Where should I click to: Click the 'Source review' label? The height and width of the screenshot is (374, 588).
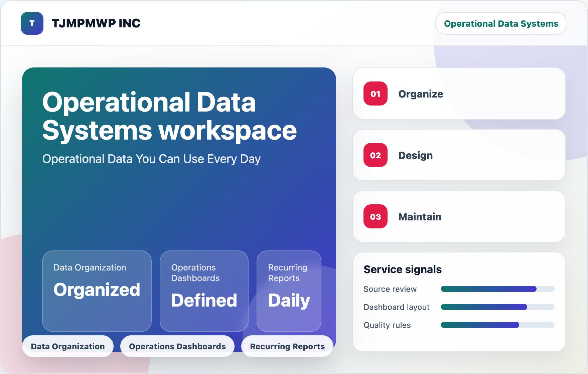tap(390, 289)
